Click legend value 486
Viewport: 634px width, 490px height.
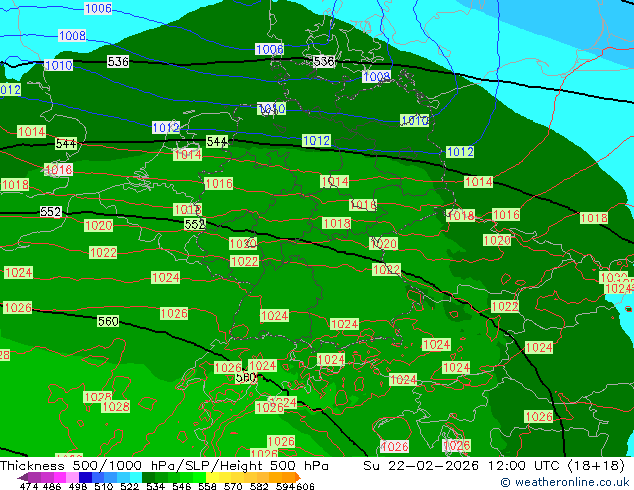coord(52,486)
